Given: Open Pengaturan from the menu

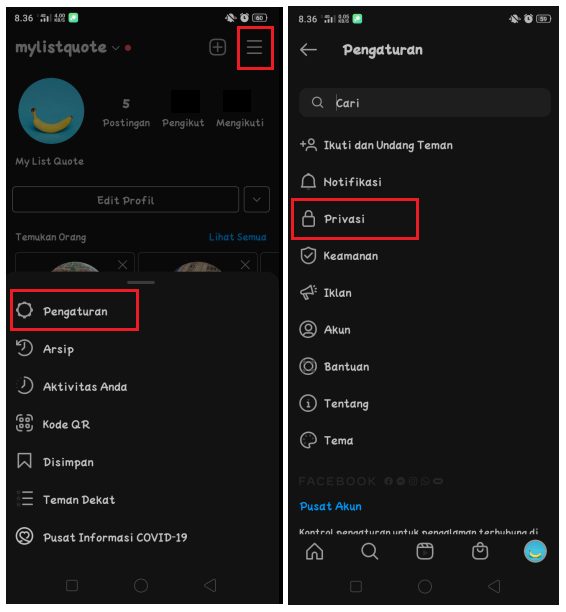Looking at the screenshot, I should point(75,311).
